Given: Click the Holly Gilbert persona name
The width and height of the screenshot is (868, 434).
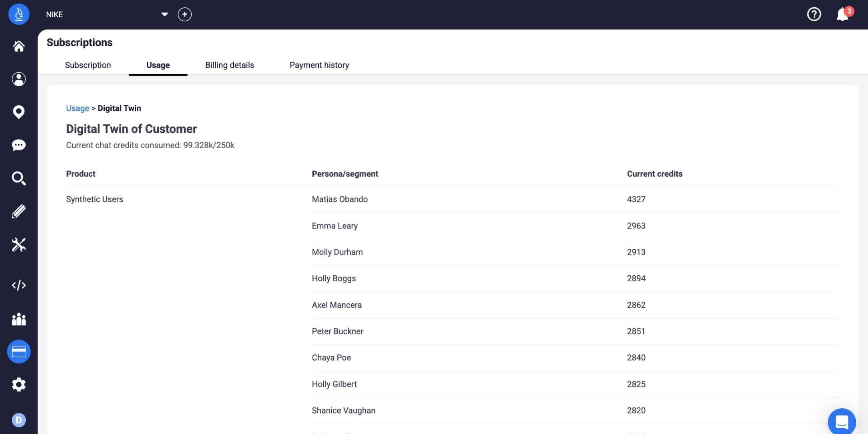Looking at the screenshot, I should [x=334, y=384].
